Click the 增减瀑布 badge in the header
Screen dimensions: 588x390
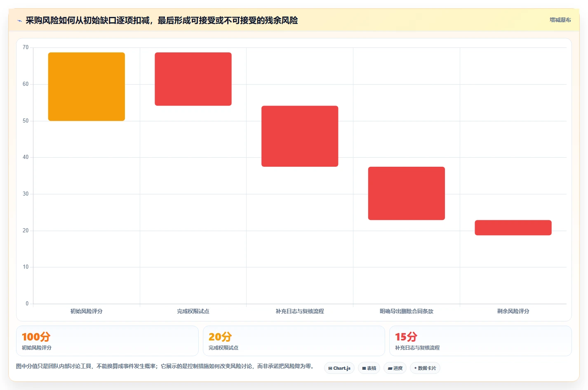tap(560, 20)
